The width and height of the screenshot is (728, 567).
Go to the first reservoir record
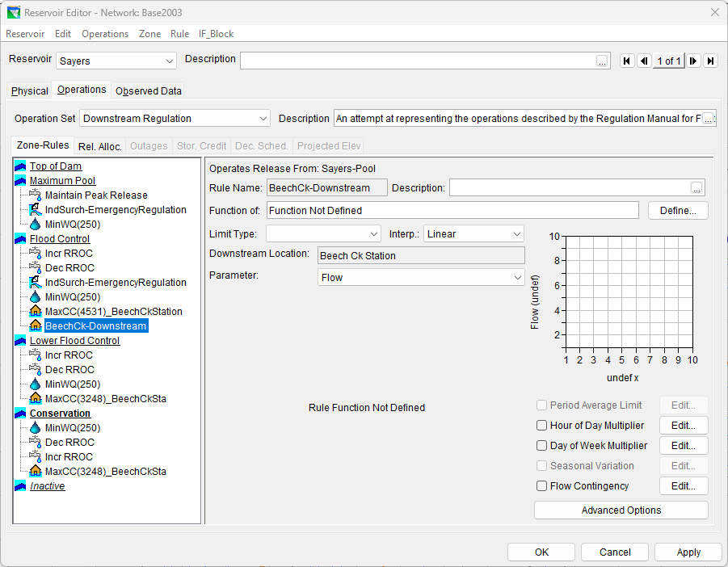[x=627, y=61]
